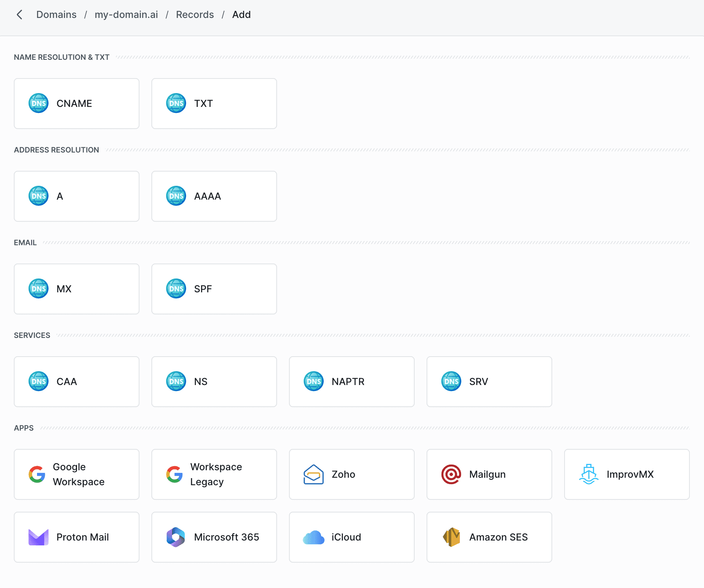Add an SRV record
Viewport: 704px width, 588px height.
coord(489,382)
